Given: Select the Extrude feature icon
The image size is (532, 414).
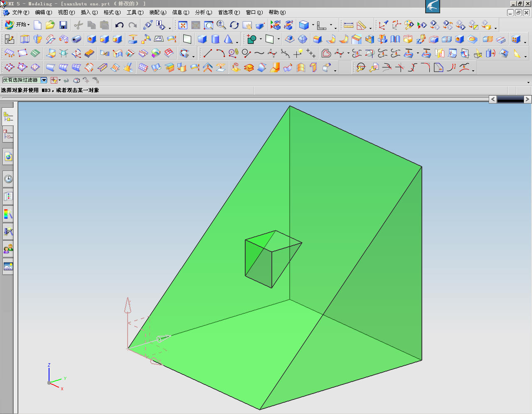Looking at the screenshot, I should 25,39.
